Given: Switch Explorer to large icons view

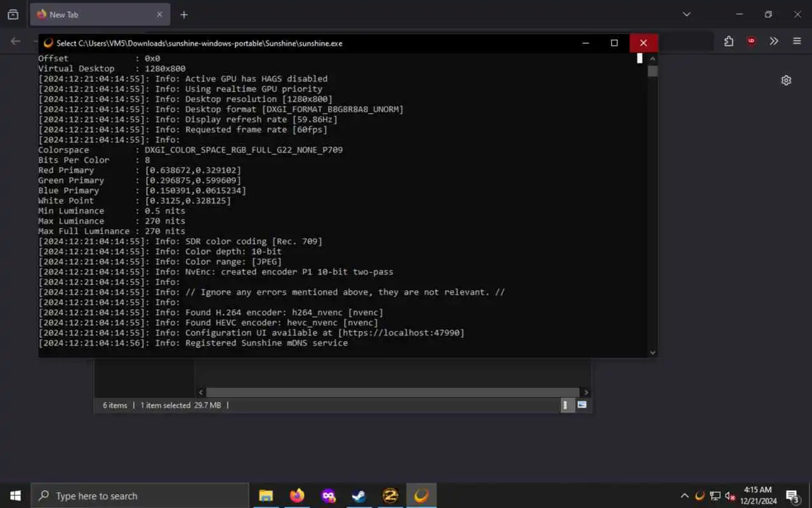Looking at the screenshot, I should (582, 405).
